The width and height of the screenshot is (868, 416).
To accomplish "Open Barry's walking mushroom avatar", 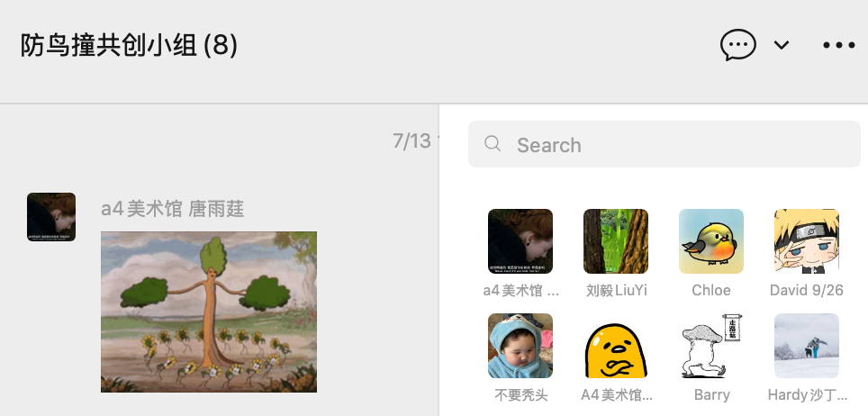I will 711,346.
